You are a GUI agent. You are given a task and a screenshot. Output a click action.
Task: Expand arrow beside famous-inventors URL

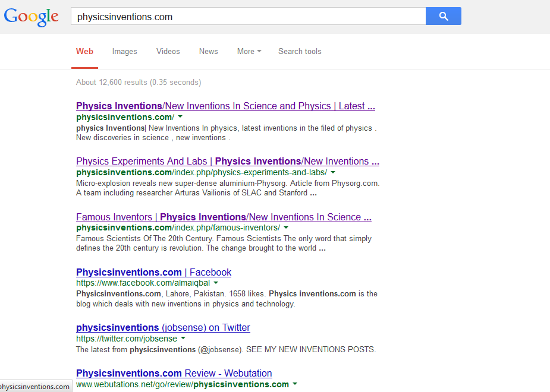(286, 227)
